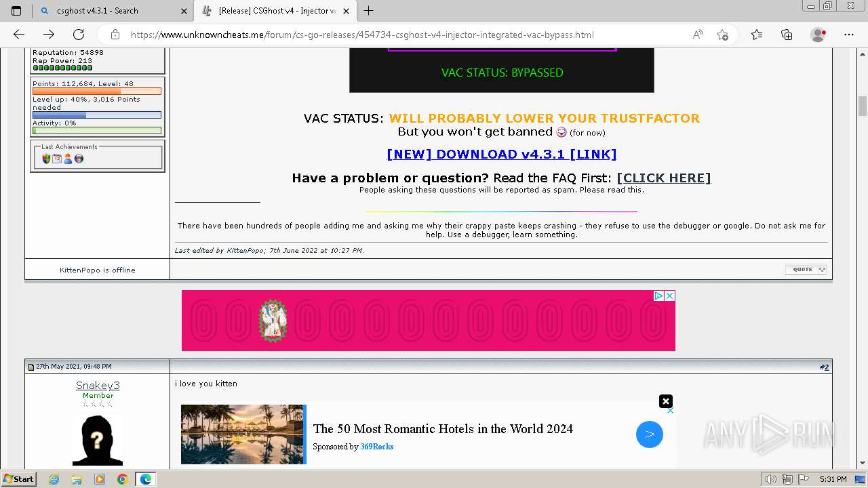The height and width of the screenshot is (488, 868).
Task: Open File Explorer from taskbar
Action: (x=77, y=479)
